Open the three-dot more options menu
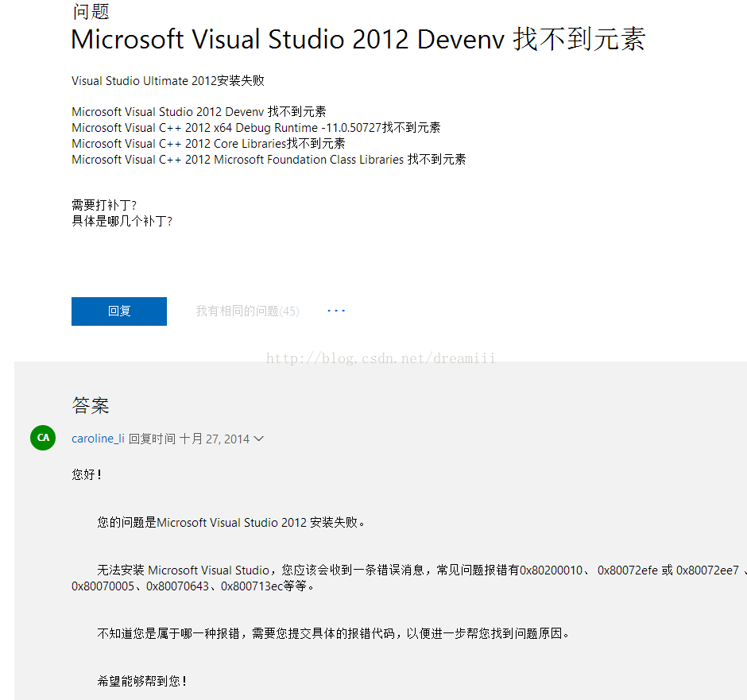 (x=336, y=311)
